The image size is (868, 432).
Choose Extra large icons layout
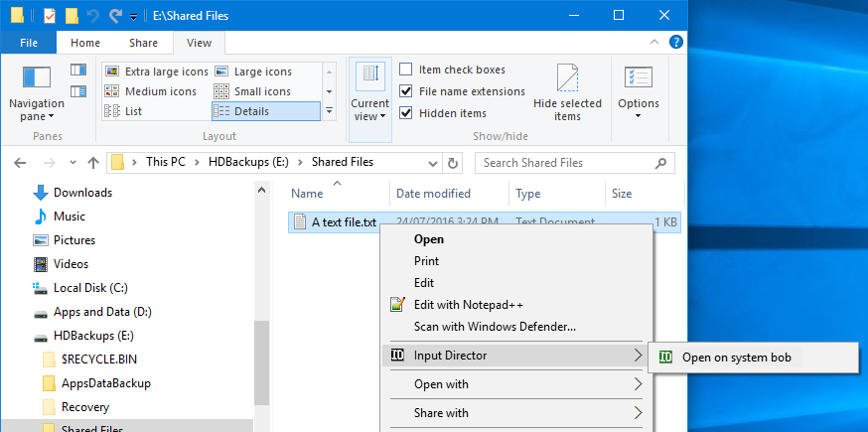point(157,72)
